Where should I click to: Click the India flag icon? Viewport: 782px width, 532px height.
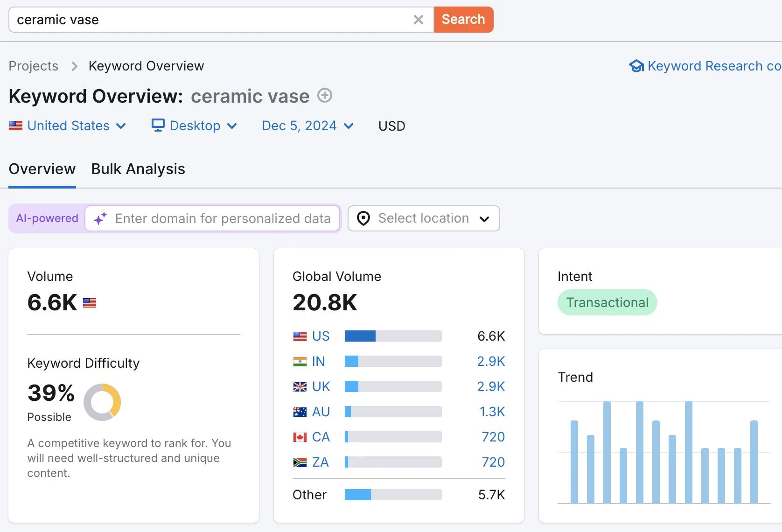pos(300,362)
